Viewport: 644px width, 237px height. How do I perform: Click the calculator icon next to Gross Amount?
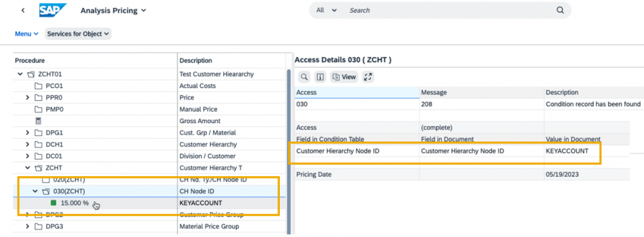click(x=38, y=121)
